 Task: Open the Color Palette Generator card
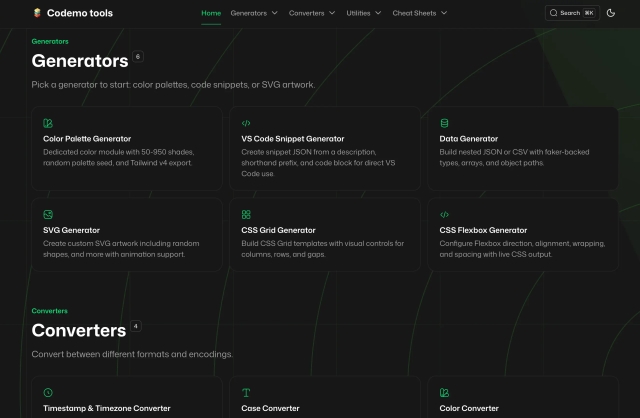click(x=127, y=149)
